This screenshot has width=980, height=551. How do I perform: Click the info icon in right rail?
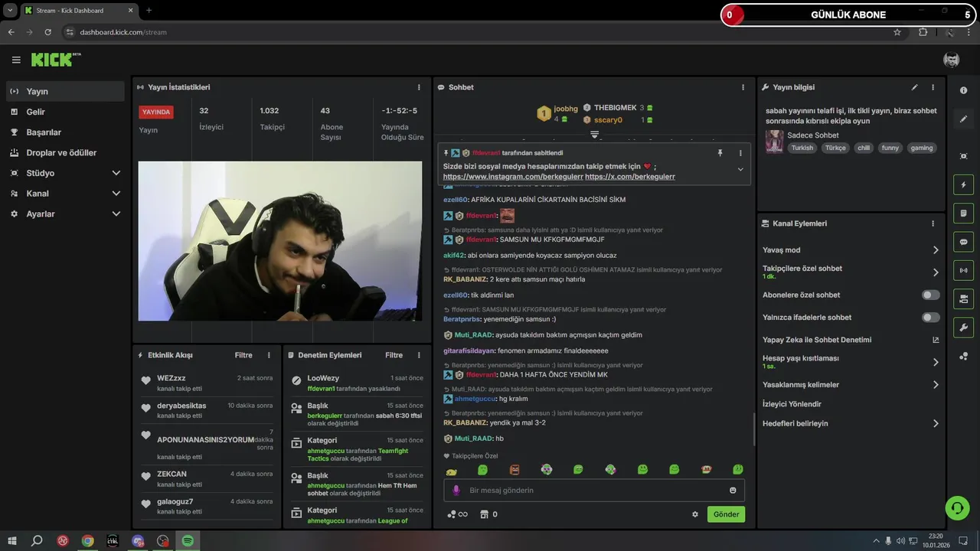[963, 90]
